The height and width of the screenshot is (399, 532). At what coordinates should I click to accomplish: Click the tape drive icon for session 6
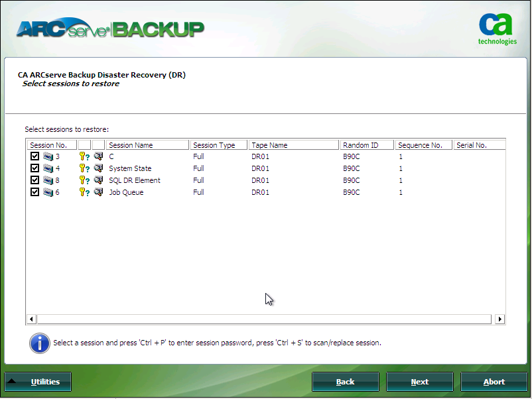(48, 192)
